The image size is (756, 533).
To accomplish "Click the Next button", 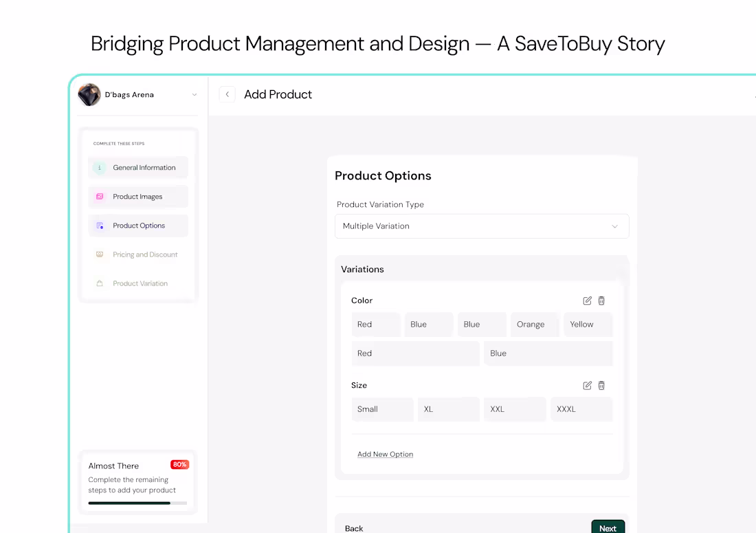I will tap(608, 526).
